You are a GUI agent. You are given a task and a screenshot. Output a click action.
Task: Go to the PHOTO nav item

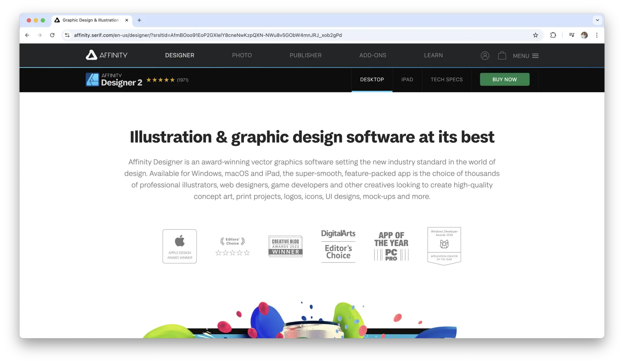[x=242, y=55]
